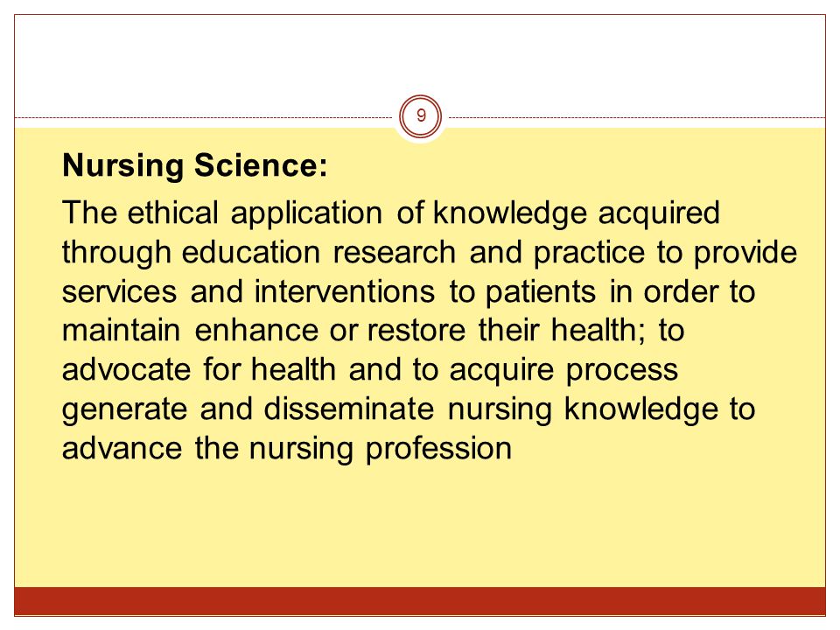Click the word 'generate'
The height and width of the screenshot is (630, 840).
[x=125, y=411]
